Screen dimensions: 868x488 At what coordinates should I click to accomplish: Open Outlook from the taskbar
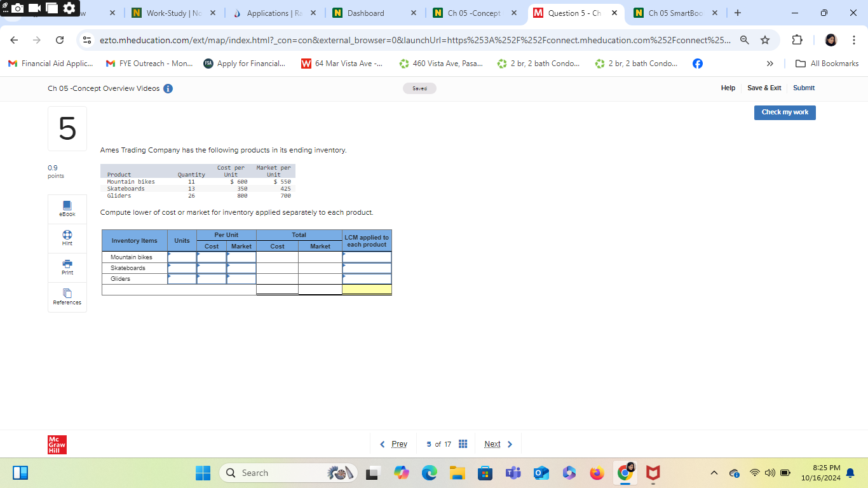coord(541,473)
